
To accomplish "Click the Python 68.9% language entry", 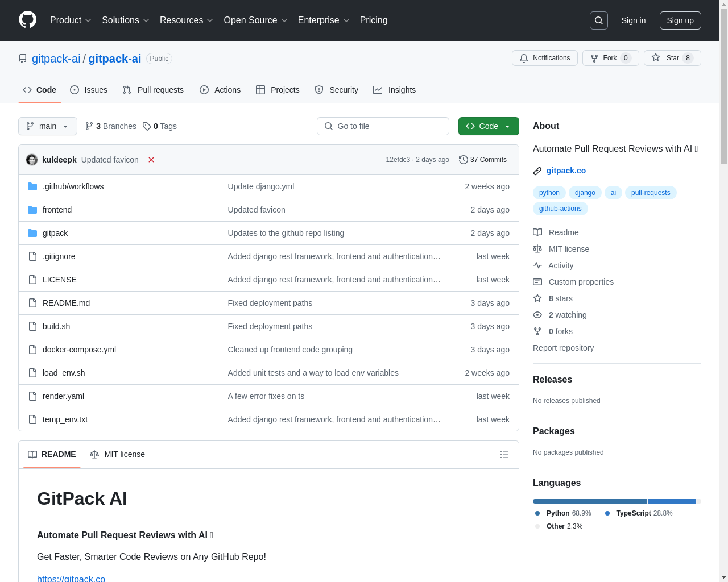I will (563, 513).
